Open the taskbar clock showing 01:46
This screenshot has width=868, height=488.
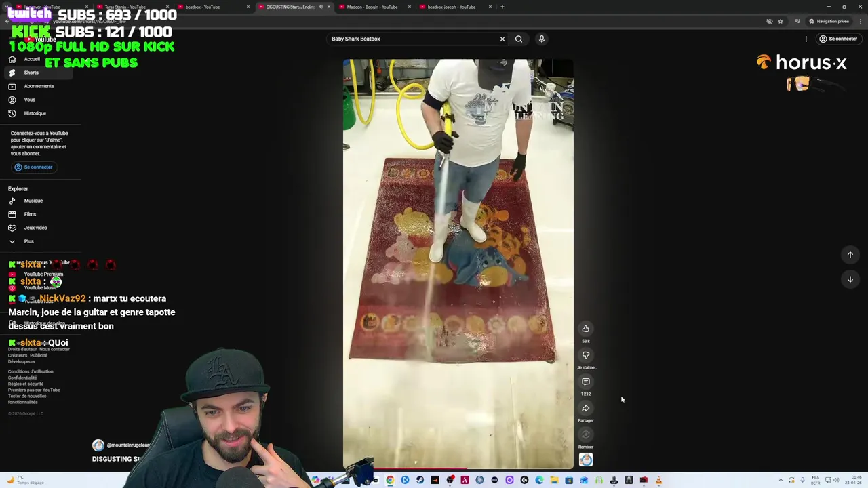(854, 481)
